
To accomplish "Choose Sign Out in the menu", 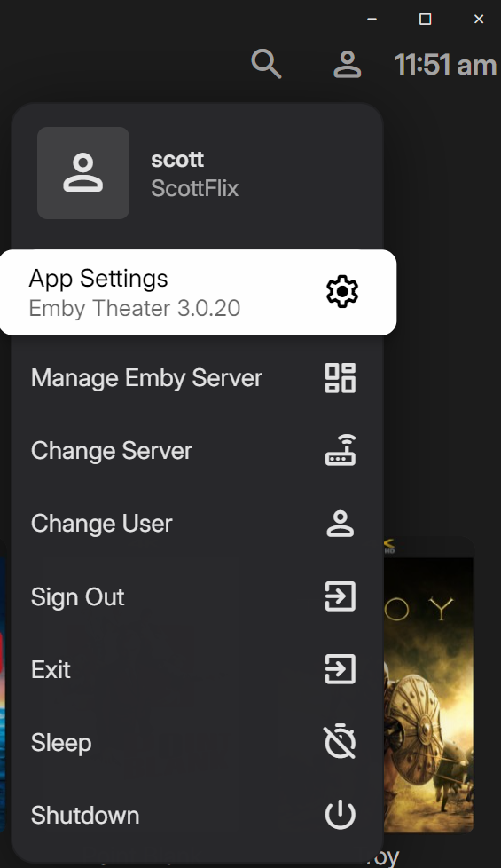I will (x=197, y=596).
